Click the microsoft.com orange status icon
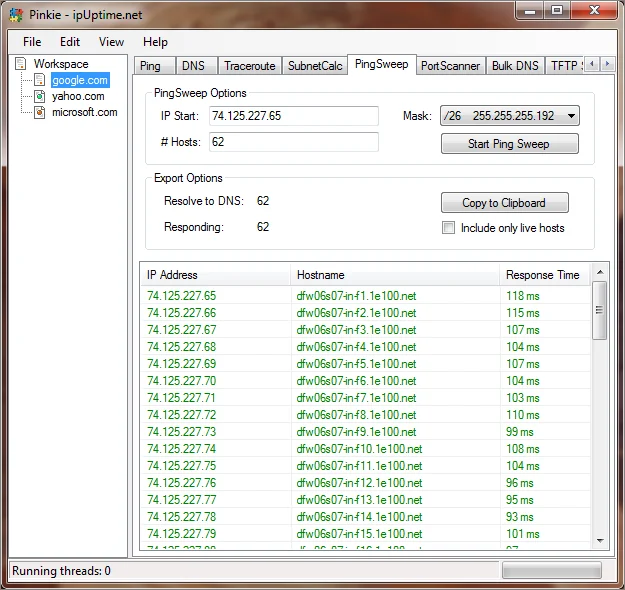The image size is (625, 590). (39, 112)
